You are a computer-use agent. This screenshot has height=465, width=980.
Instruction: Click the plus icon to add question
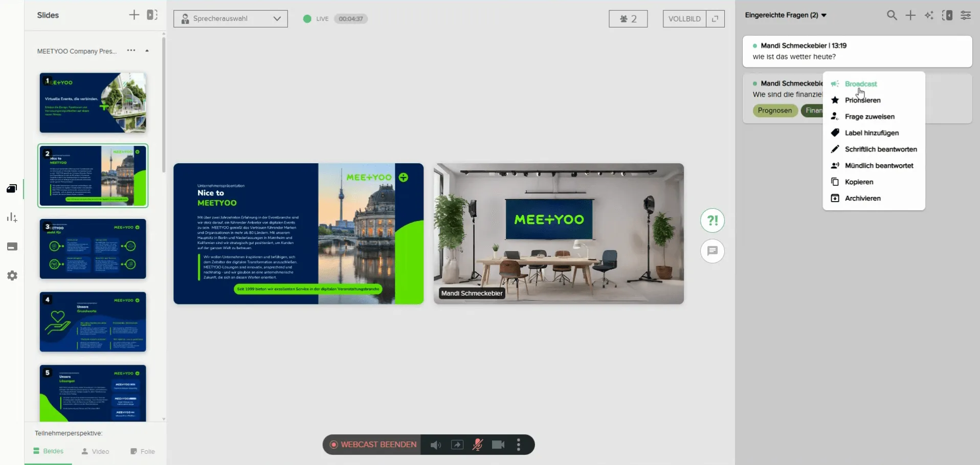[910, 15]
